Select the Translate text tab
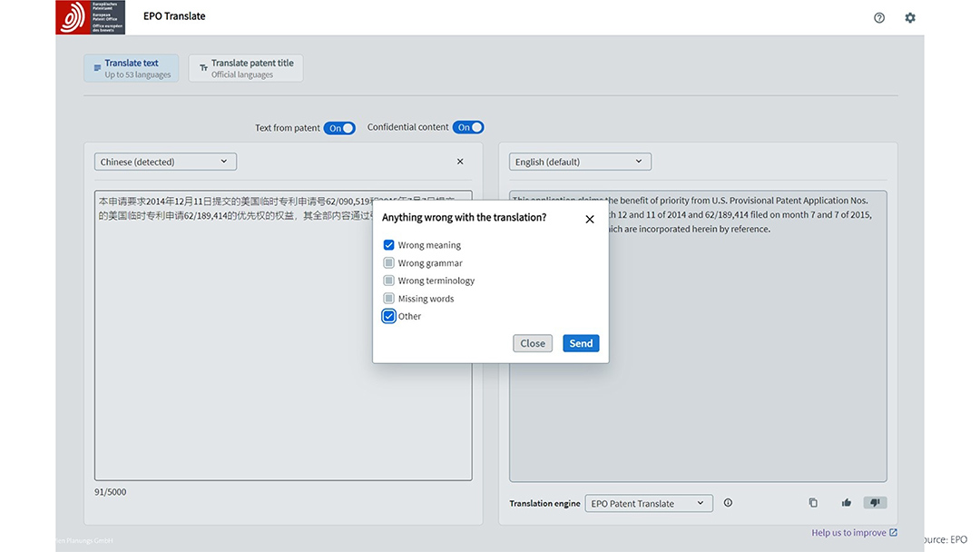The image size is (980, 552). [131, 68]
